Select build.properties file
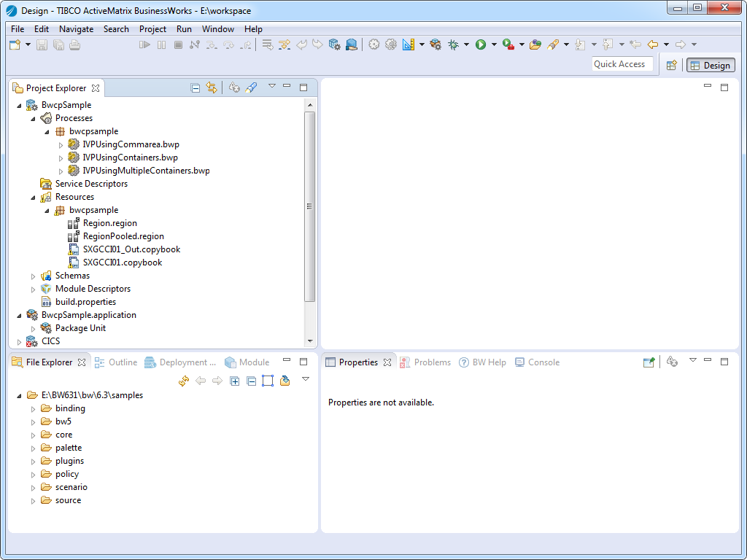747x560 pixels. click(86, 302)
